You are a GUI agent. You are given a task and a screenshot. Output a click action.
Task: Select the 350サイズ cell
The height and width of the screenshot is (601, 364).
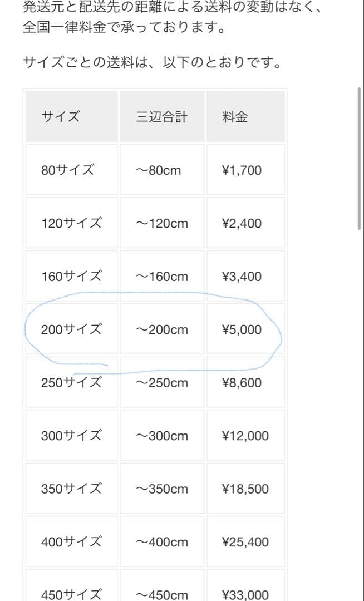coord(71,489)
